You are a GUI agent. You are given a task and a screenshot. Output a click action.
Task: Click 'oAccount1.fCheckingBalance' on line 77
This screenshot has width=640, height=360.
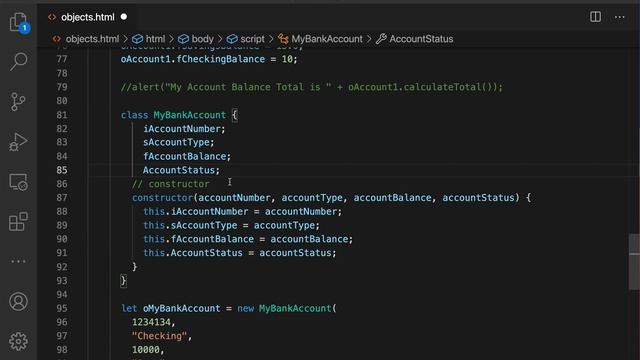point(193,60)
